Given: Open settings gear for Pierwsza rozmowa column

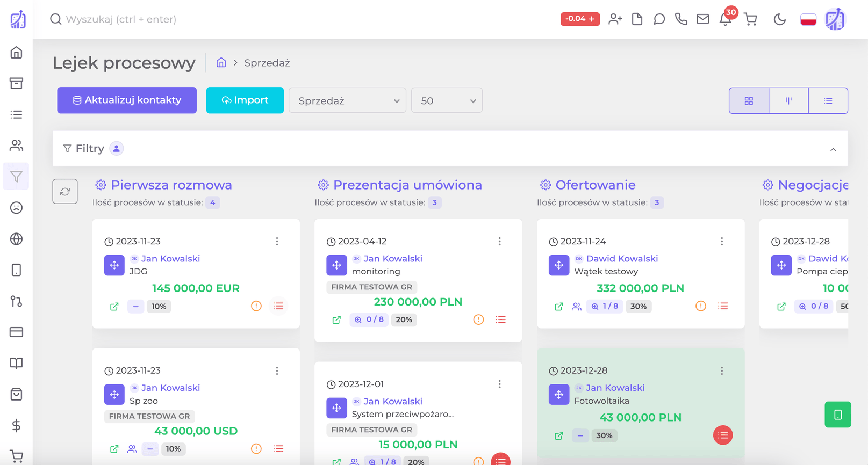Looking at the screenshot, I should [101, 185].
